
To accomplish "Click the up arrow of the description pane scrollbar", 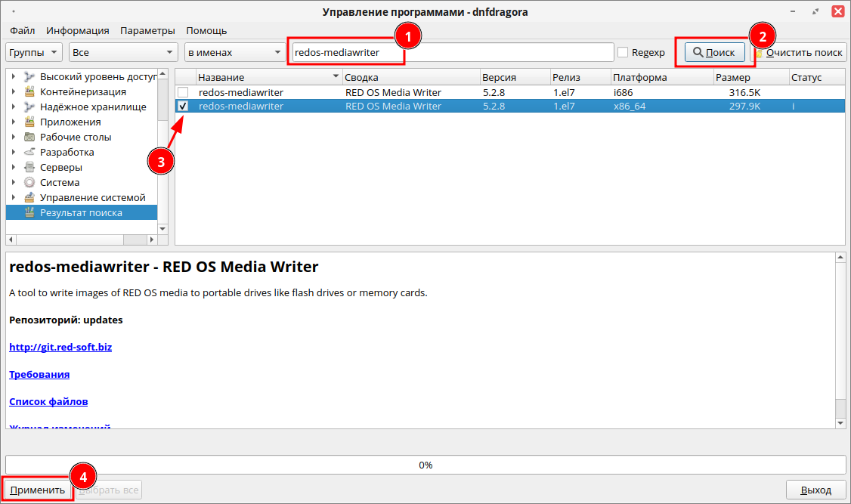I will pos(840,257).
